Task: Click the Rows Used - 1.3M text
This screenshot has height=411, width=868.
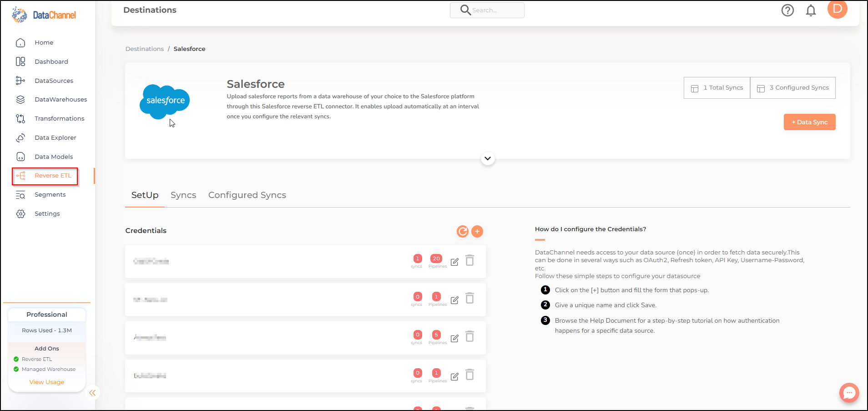Action: tap(47, 330)
